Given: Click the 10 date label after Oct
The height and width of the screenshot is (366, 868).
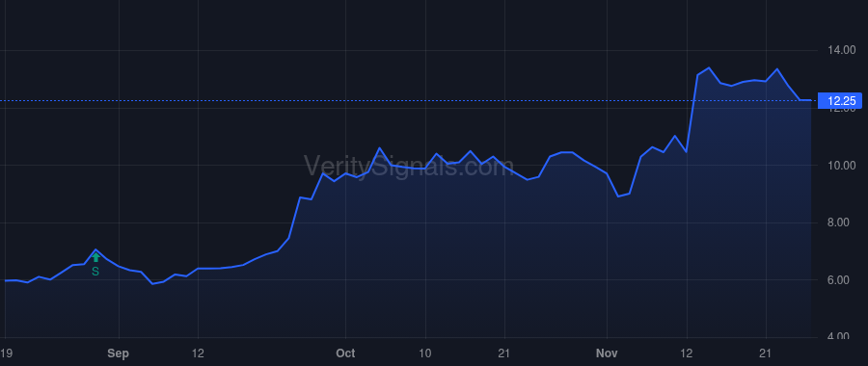Looking at the screenshot, I should click(x=424, y=353).
